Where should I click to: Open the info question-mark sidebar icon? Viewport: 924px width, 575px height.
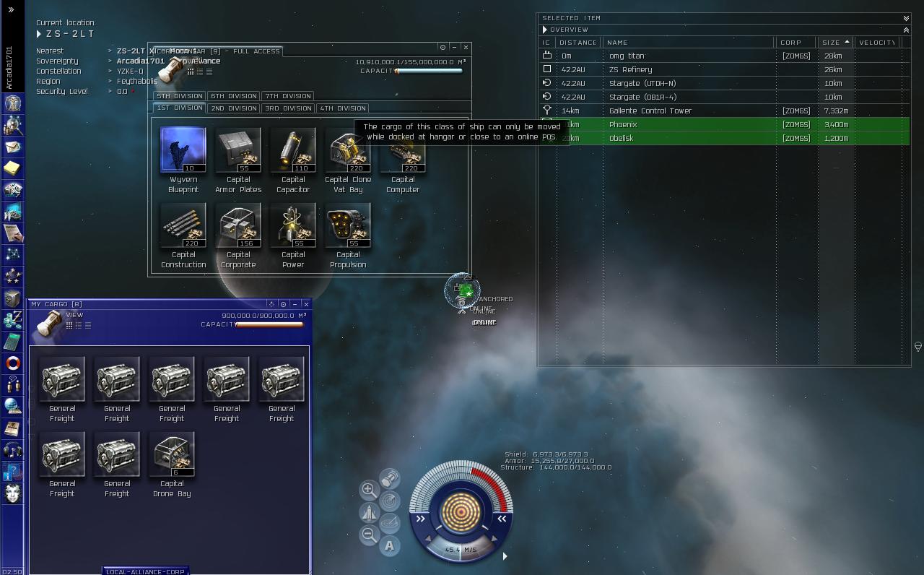[x=13, y=472]
